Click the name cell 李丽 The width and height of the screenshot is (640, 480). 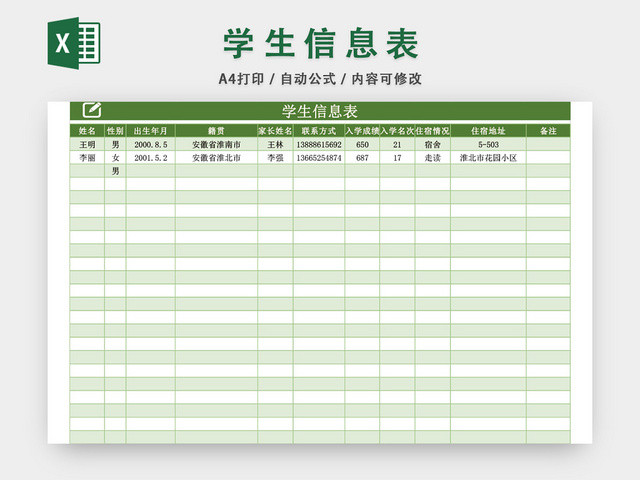[x=87, y=158]
